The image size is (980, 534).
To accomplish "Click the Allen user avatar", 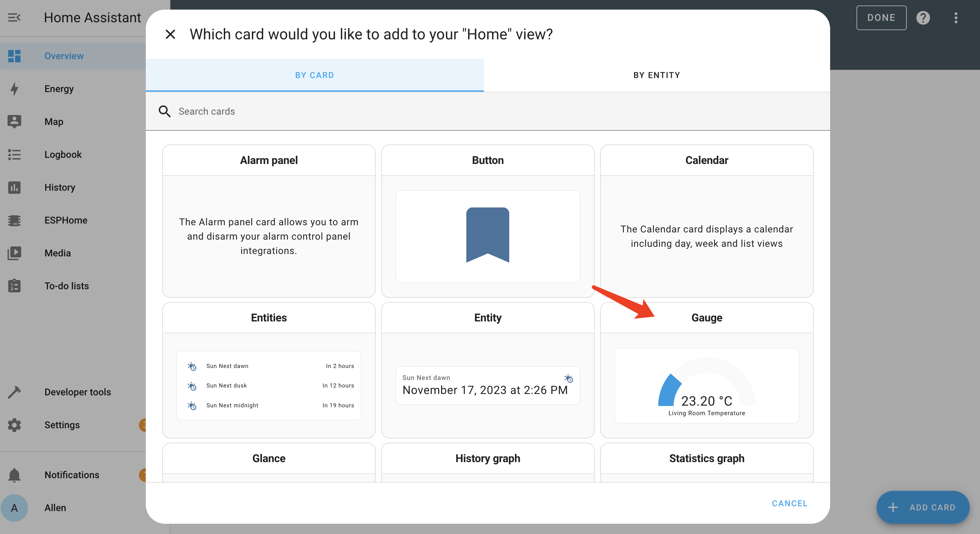I will [14, 508].
